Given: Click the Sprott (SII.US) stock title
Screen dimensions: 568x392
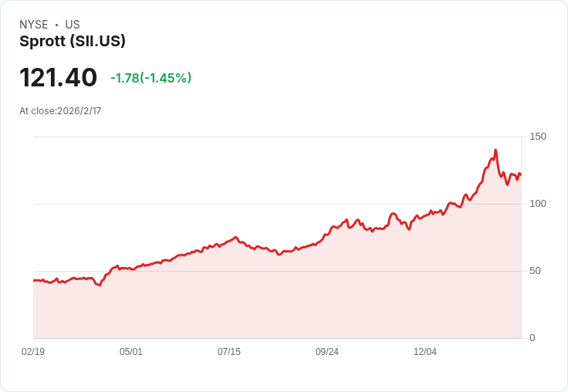Looking at the screenshot, I should (73, 41).
